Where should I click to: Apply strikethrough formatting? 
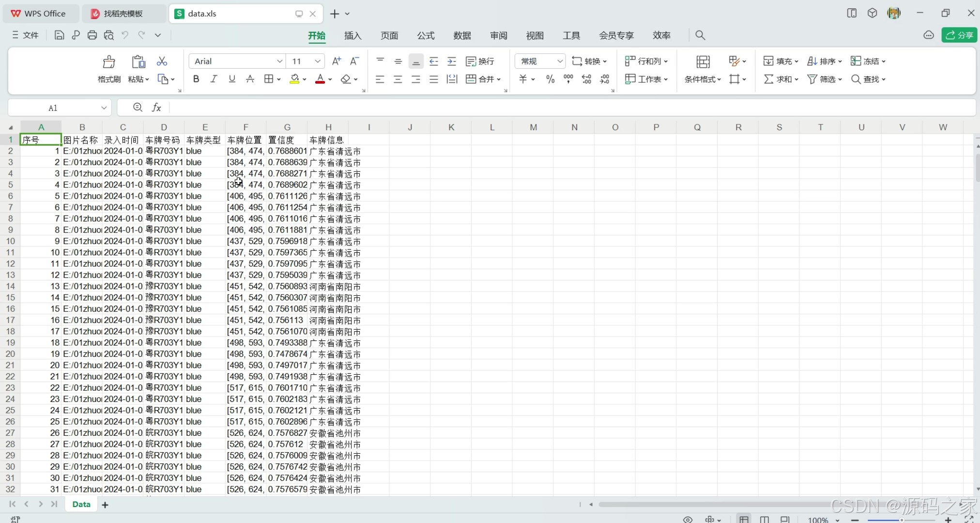(x=250, y=79)
